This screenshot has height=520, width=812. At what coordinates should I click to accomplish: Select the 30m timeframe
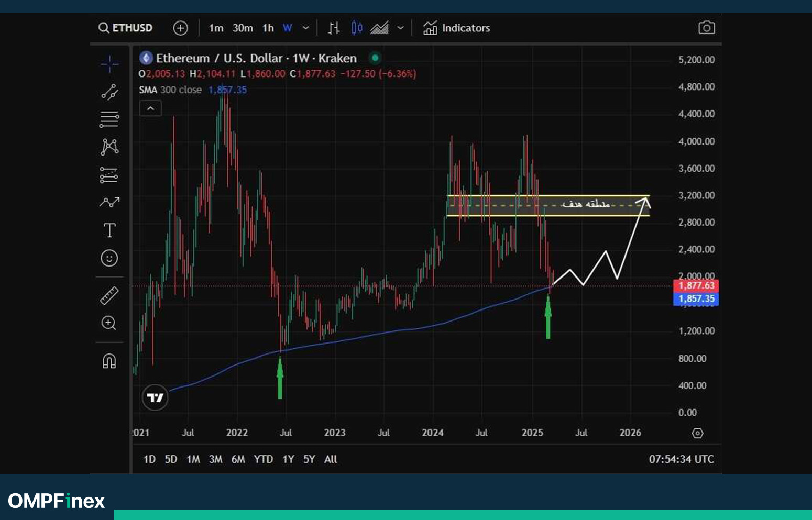click(243, 28)
